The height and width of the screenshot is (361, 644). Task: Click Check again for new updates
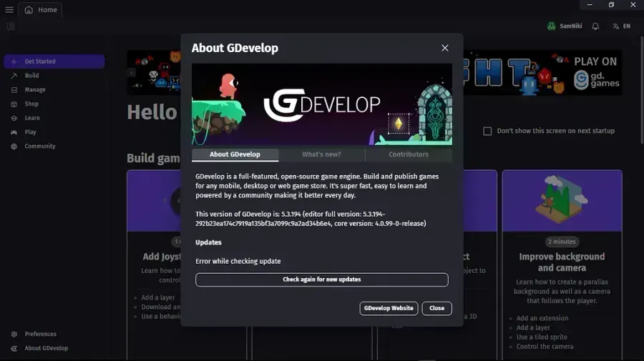click(322, 280)
